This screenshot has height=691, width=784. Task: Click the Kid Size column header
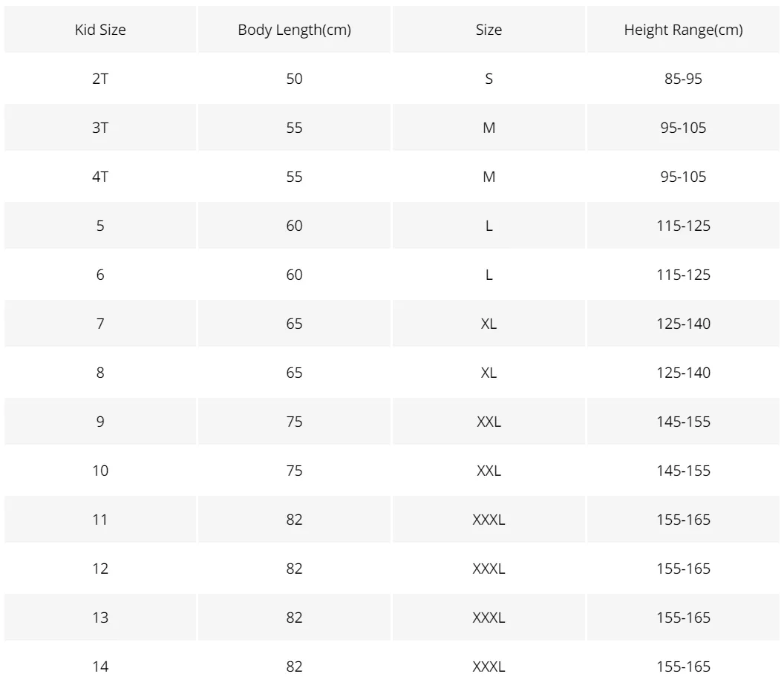click(x=100, y=30)
